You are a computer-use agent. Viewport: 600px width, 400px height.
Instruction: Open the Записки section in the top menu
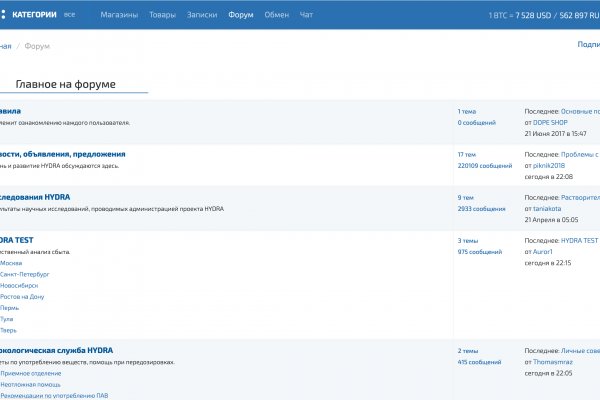[201, 15]
